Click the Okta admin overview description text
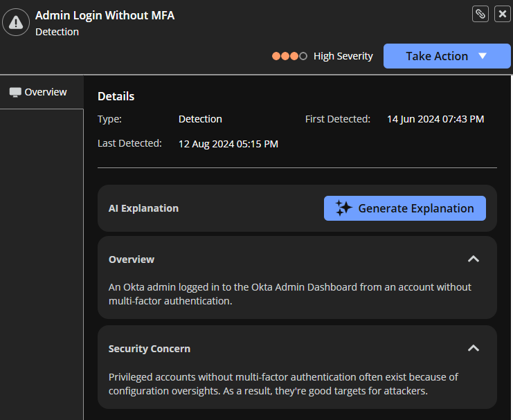Viewport: 513px width, 420px height. click(x=290, y=294)
